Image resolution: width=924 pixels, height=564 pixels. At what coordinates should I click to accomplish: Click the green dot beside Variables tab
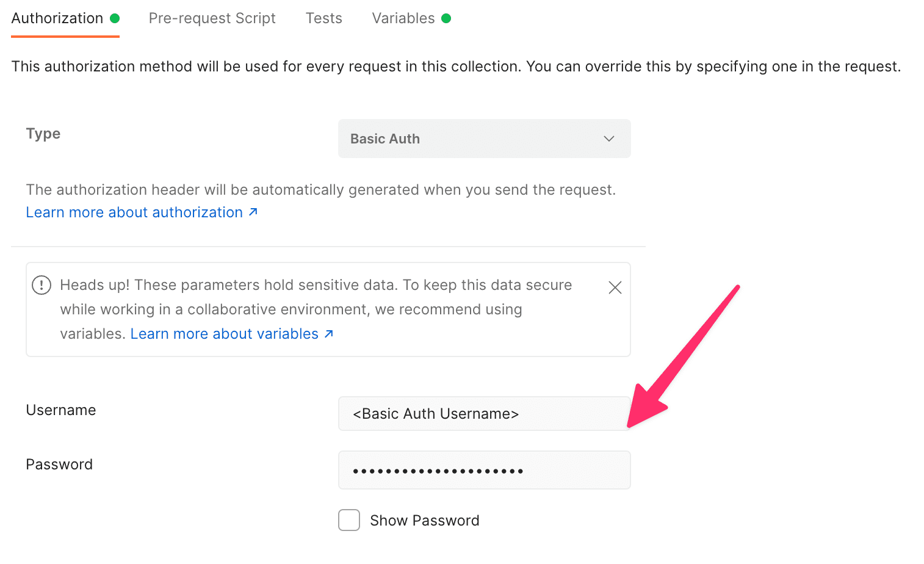point(447,18)
